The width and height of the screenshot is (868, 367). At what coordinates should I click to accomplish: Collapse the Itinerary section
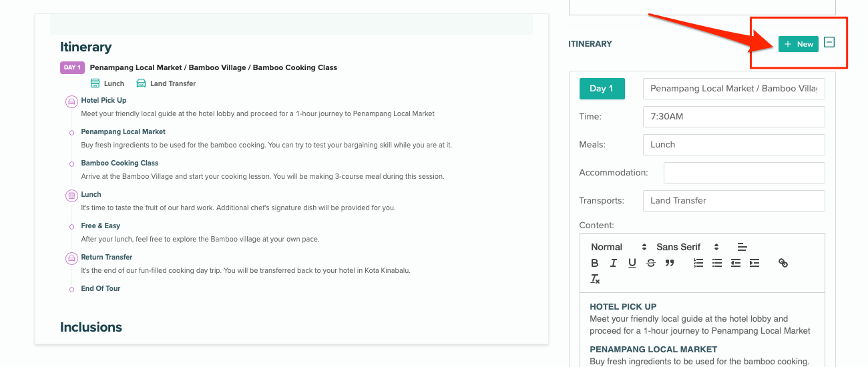[829, 43]
